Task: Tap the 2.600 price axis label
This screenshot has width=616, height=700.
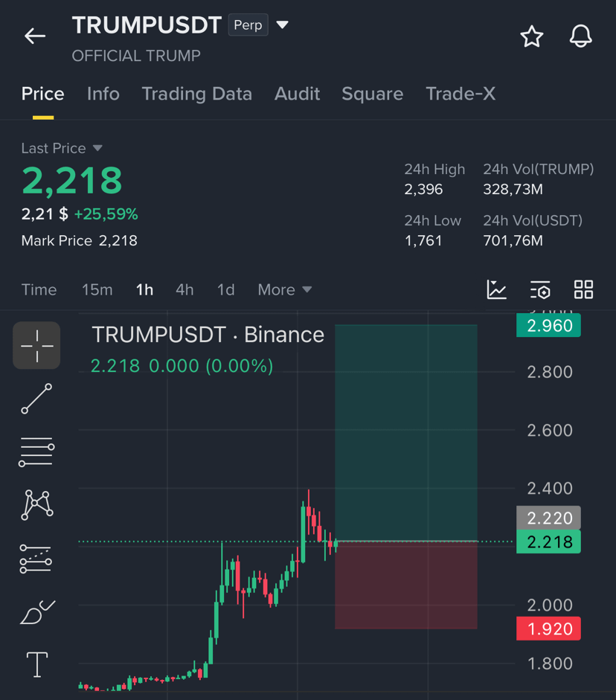Action: tap(550, 431)
